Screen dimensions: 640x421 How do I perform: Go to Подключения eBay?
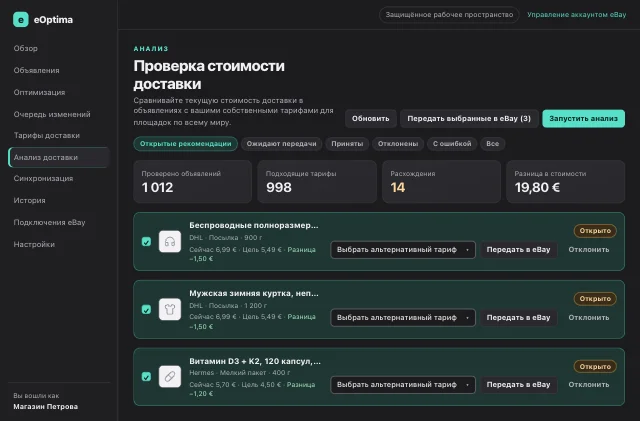coord(49,223)
